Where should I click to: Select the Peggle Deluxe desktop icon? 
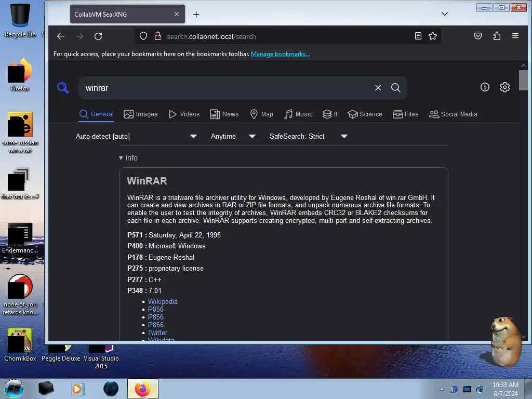(x=61, y=353)
